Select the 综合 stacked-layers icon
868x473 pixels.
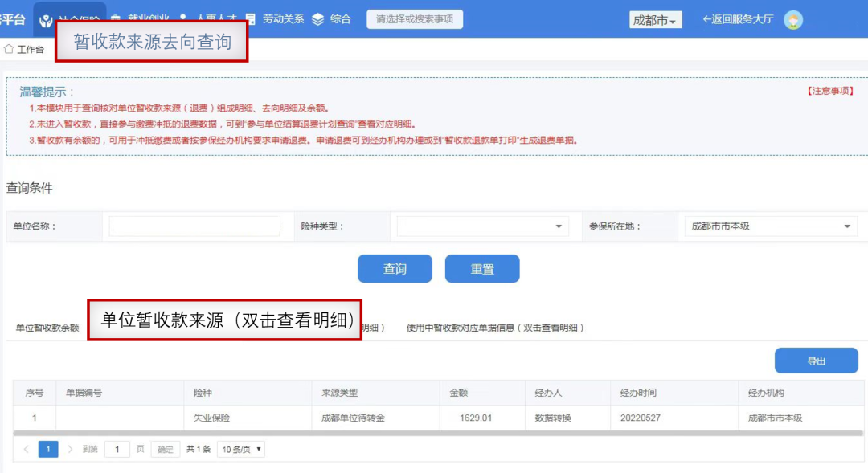coord(317,18)
